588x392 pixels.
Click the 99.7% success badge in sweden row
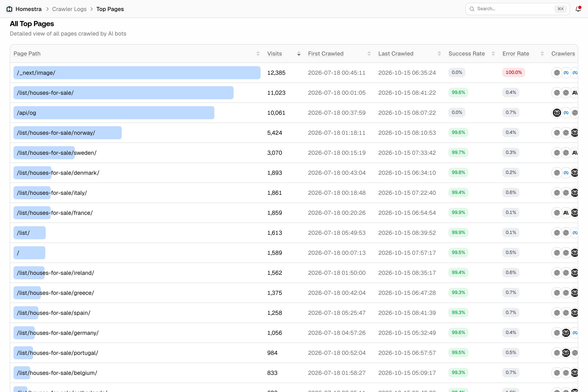[x=458, y=153]
